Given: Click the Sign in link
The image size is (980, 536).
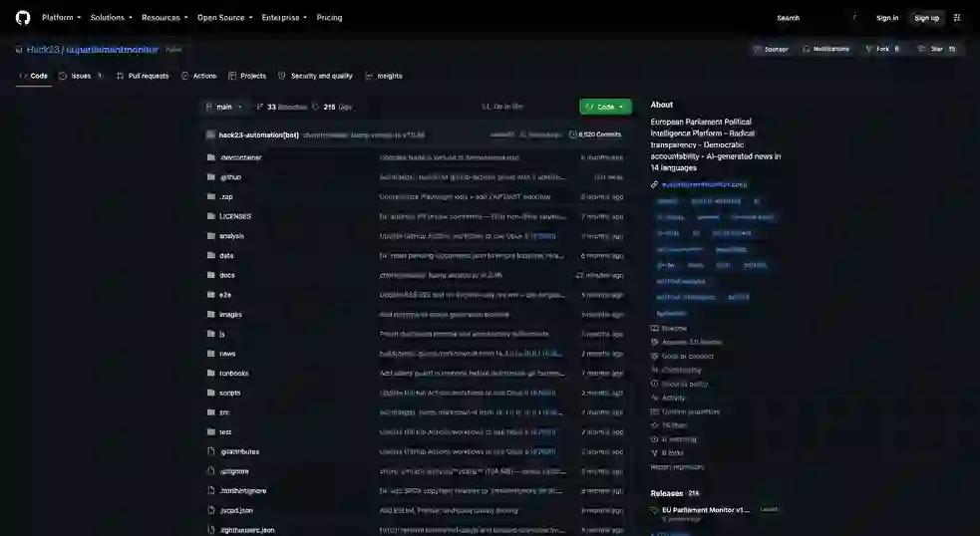Looking at the screenshot, I should tap(887, 18).
